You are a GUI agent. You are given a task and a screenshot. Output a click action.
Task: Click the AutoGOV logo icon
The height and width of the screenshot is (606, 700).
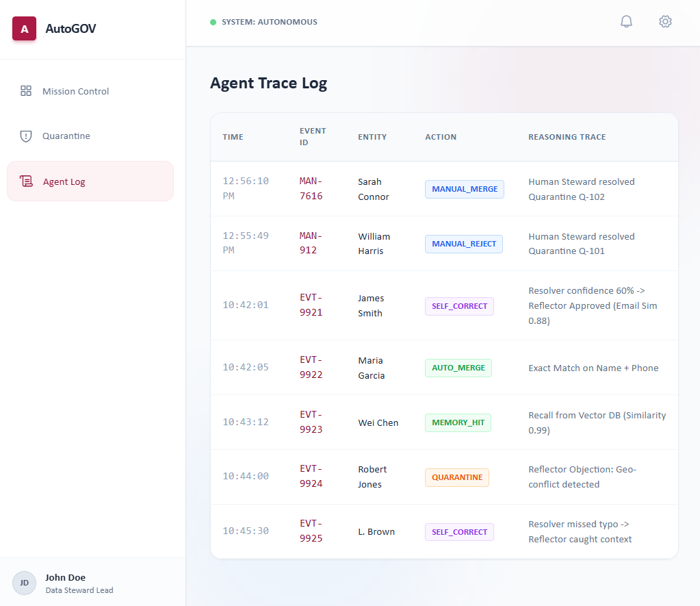click(x=24, y=29)
